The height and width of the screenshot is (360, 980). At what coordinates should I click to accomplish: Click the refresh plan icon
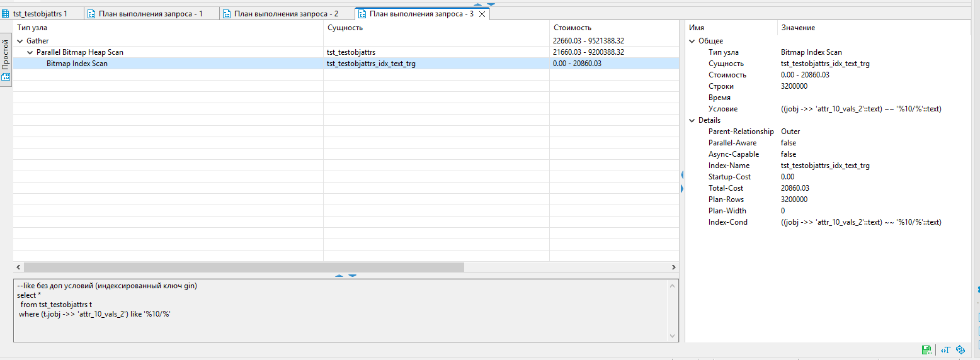[x=960, y=350]
